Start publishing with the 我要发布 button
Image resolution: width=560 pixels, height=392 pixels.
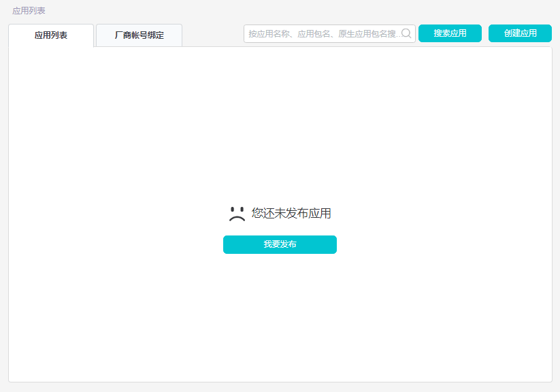pyautogui.click(x=280, y=244)
